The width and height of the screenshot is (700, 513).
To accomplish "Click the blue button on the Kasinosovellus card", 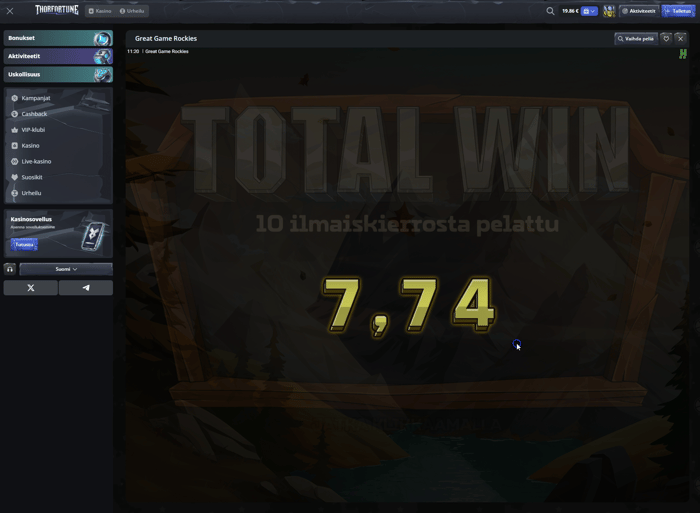I will [24, 245].
